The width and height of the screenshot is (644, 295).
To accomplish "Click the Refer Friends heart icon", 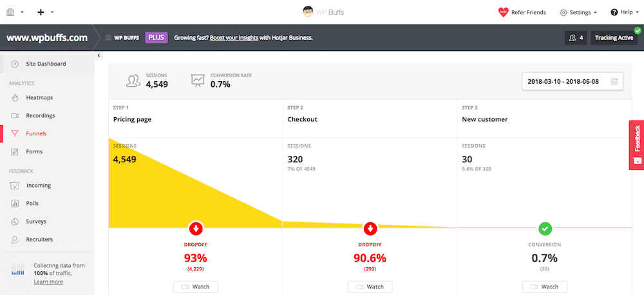I will click(x=504, y=12).
